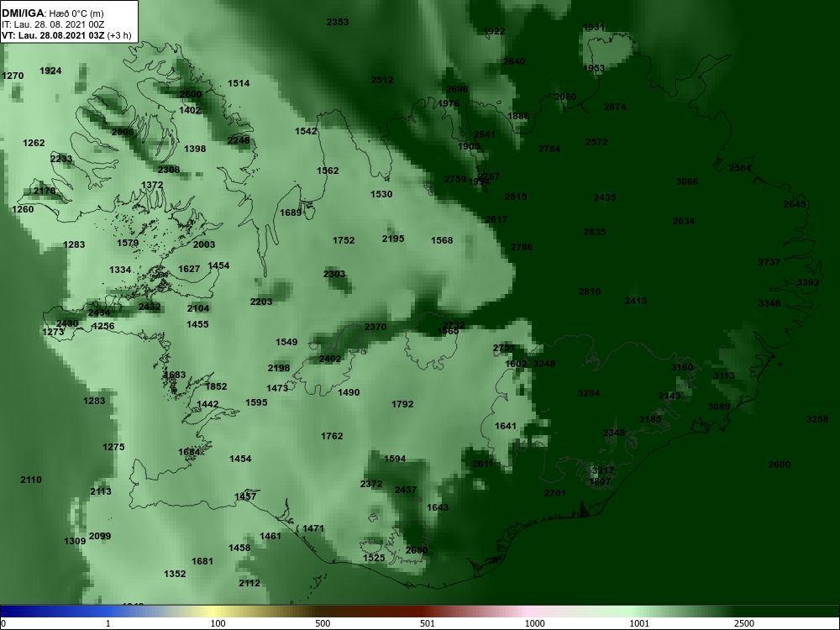Click the number 2835 on the map

tap(595, 232)
